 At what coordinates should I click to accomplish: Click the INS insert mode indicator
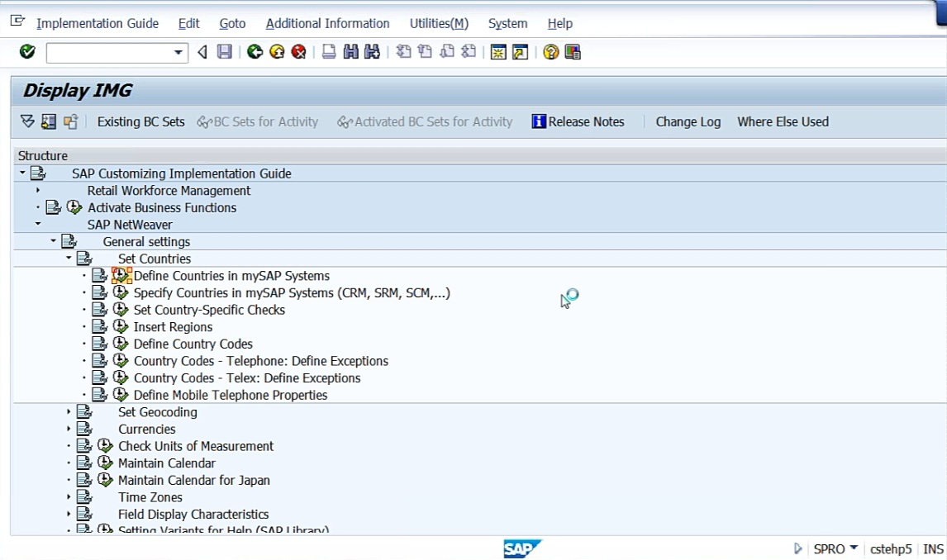[x=933, y=549]
